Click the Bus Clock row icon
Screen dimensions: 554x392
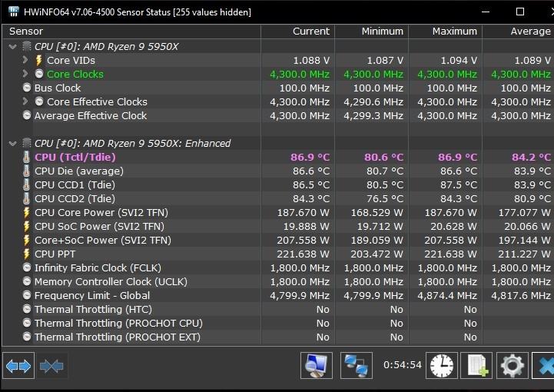26,88
